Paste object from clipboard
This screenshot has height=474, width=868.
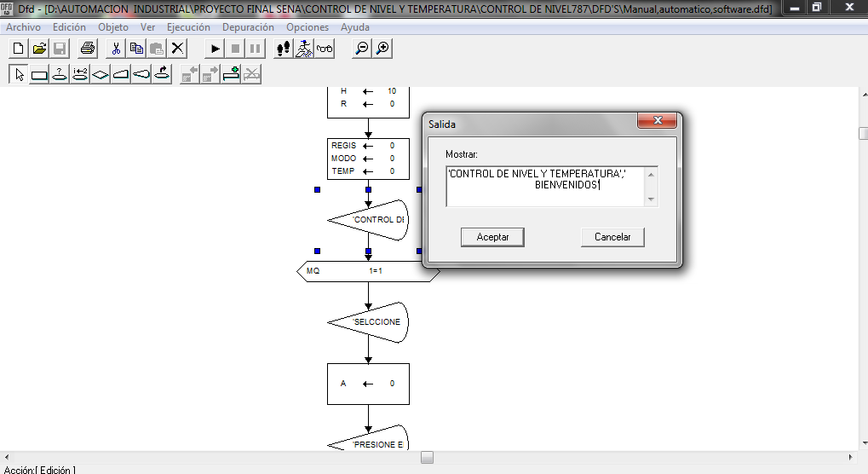[157, 49]
